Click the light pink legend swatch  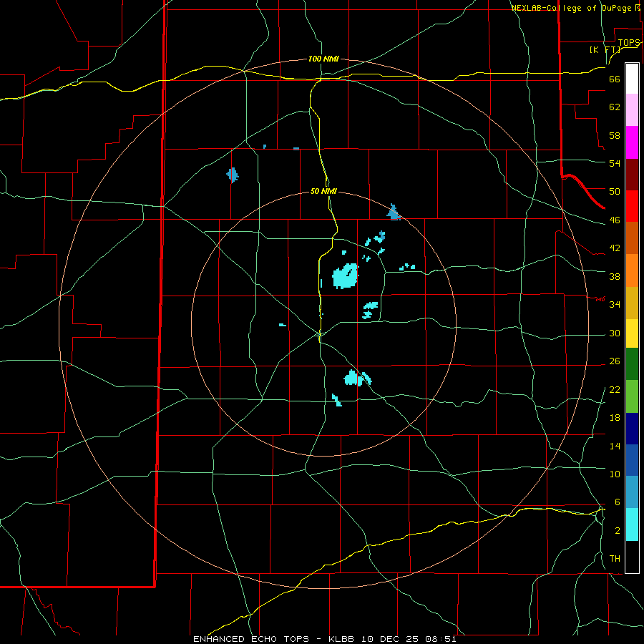tap(632, 110)
